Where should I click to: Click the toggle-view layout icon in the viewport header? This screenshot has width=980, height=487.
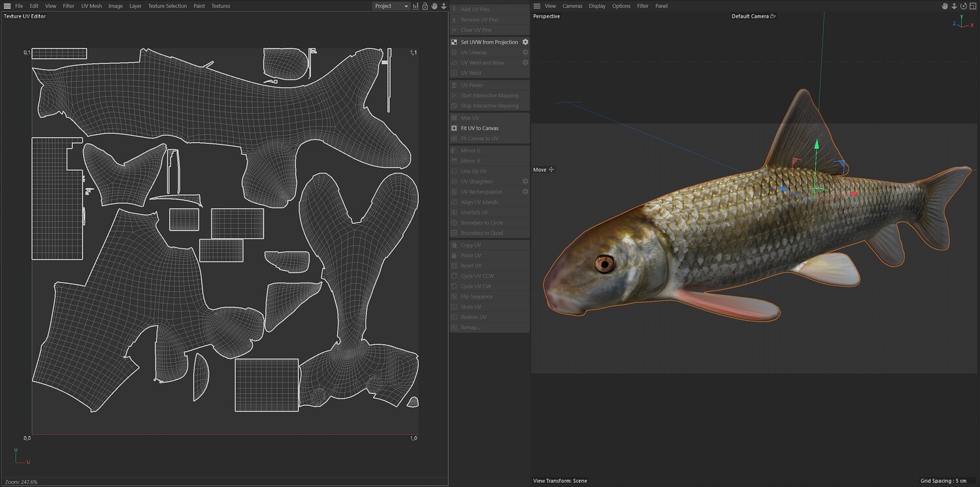pos(973,6)
